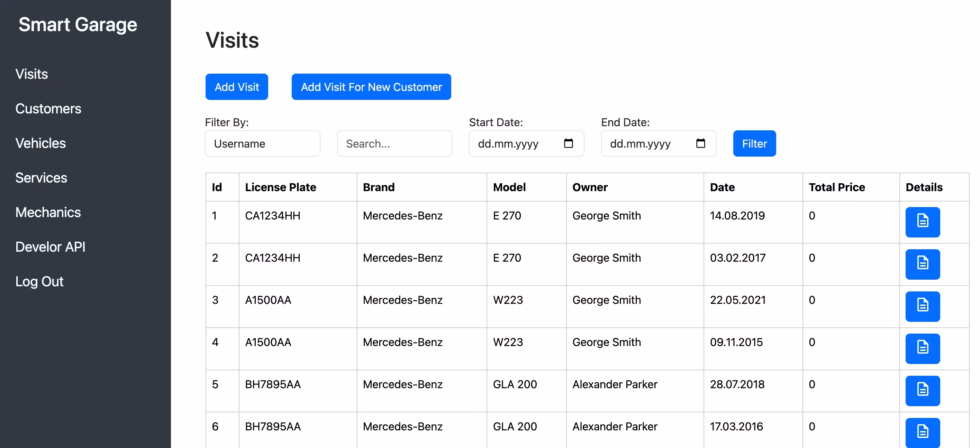This screenshot has width=980, height=448.
Task: Select license plate CA1234HH in row 1
Action: [x=272, y=216]
